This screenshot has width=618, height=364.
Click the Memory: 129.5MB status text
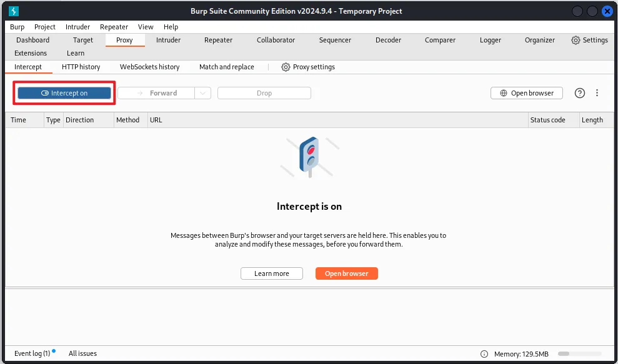(x=521, y=354)
